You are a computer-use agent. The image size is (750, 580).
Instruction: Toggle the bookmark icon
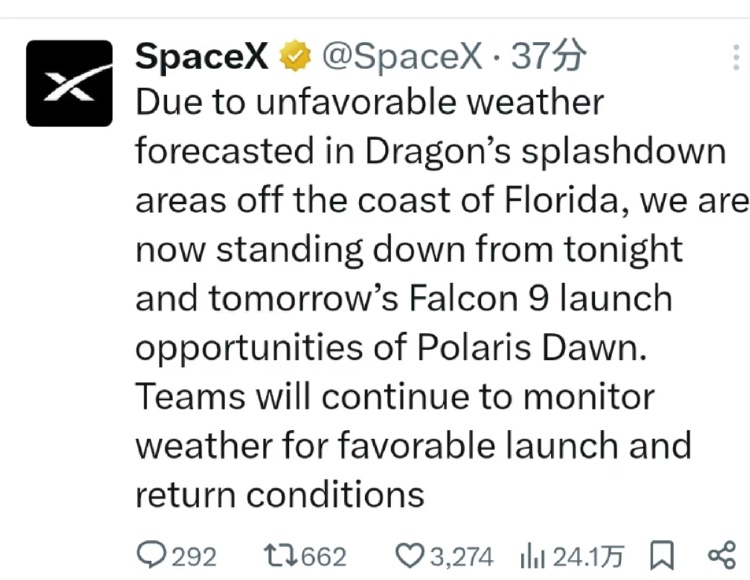tap(662, 556)
